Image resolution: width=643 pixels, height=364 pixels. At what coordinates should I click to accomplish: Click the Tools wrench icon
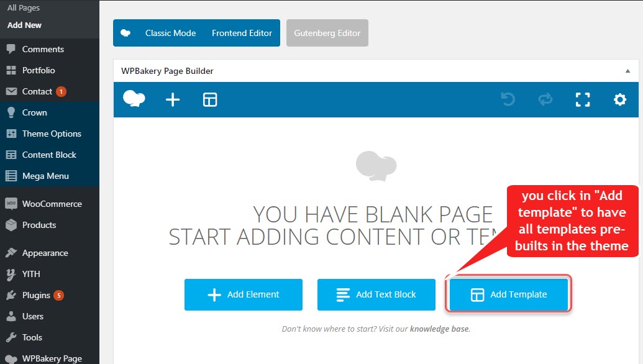click(11, 337)
